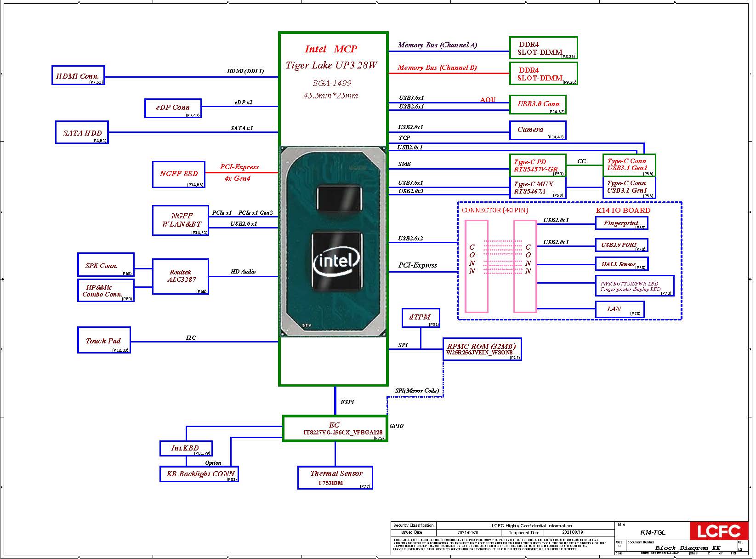Select the 4x Gen4 label

tap(238, 178)
